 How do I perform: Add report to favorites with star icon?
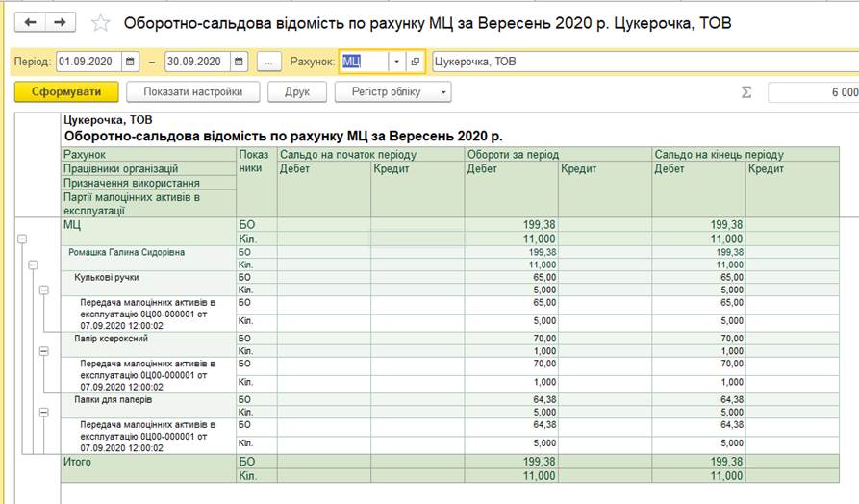tap(100, 23)
